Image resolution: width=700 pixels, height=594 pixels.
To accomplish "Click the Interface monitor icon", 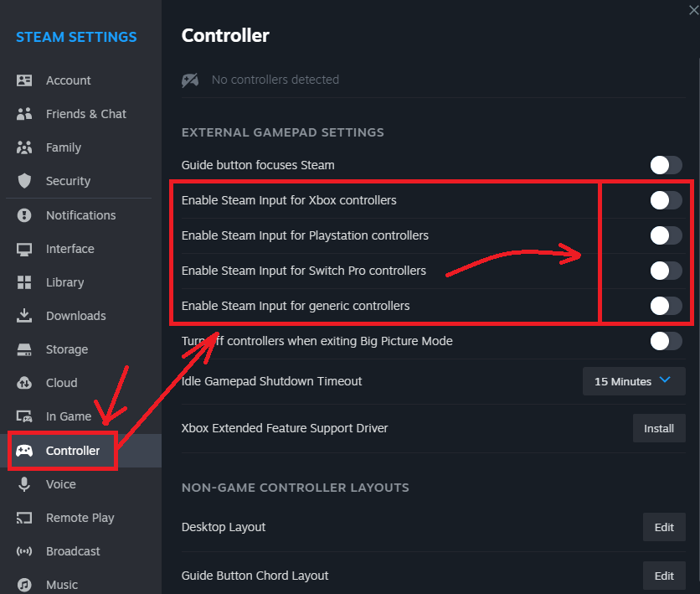I will pos(24,249).
